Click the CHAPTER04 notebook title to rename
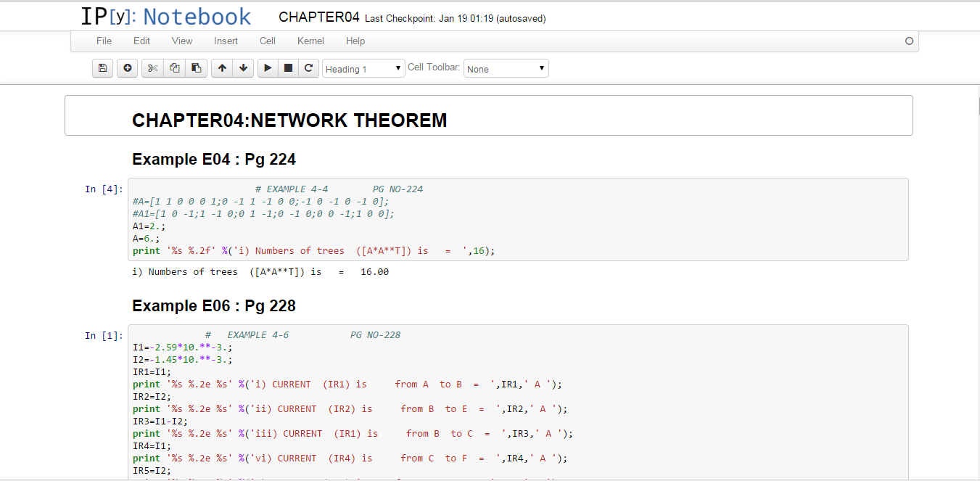The image size is (980, 481). (x=318, y=17)
